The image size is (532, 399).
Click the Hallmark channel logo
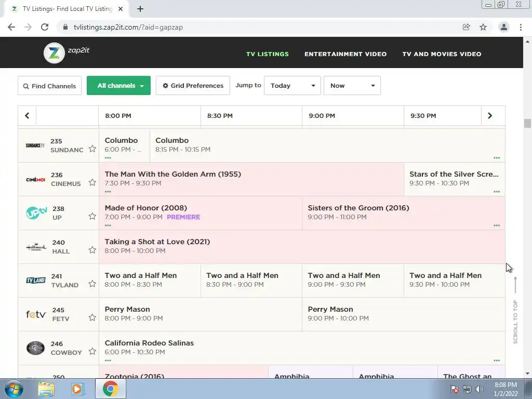[36, 247]
